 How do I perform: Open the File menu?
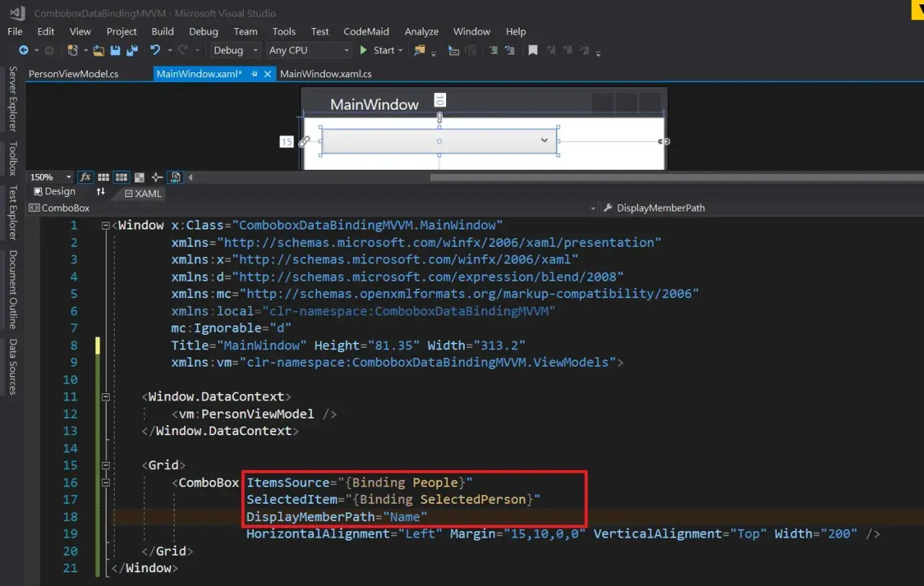14,31
